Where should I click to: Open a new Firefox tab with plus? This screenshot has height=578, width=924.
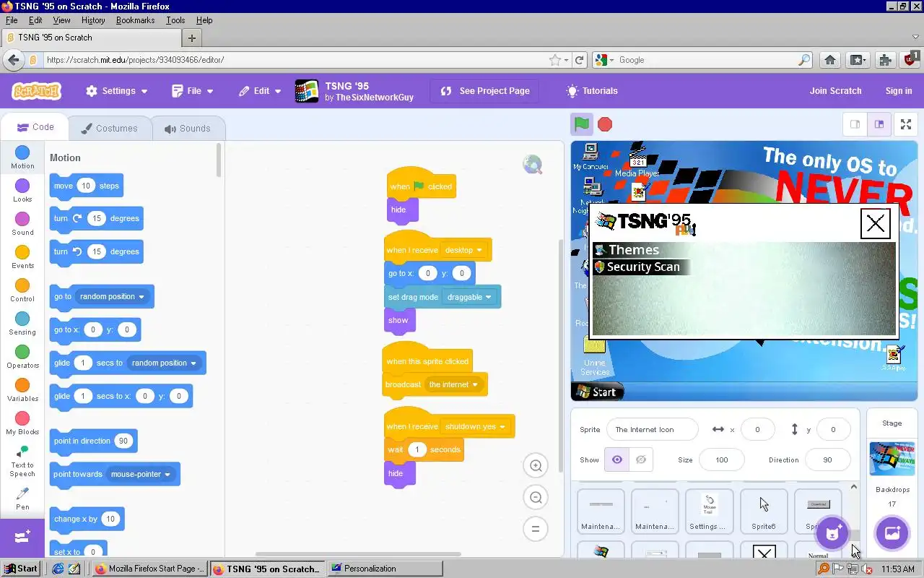point(192,38)
